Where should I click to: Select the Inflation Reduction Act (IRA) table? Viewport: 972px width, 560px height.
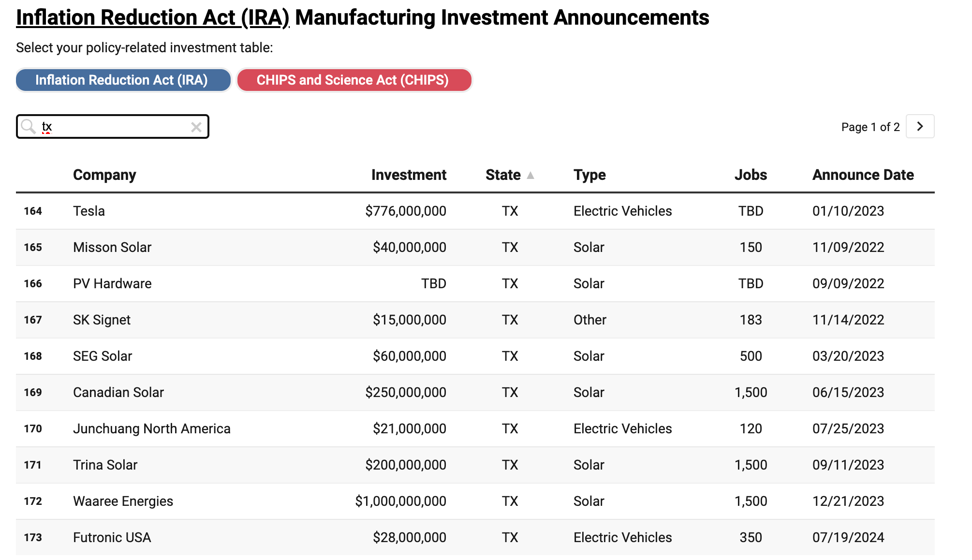tap(123, 80)
